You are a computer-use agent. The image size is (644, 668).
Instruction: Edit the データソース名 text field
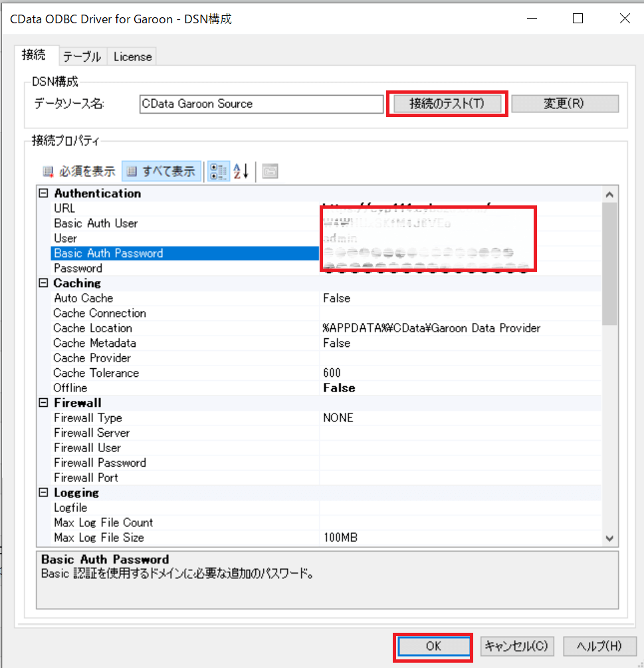pos(261,104)
